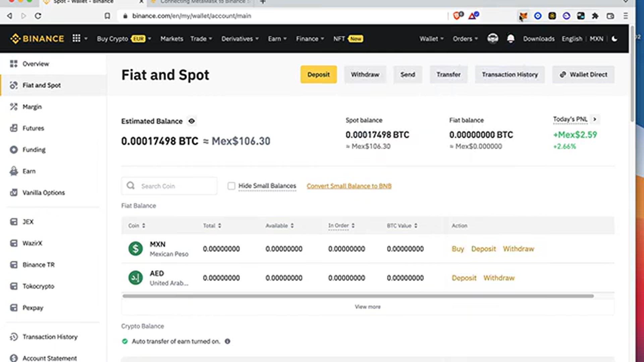This screenshot has width=644, height=362.
Task: Expand Finance dropdown menu
Action: pos(310,39)
